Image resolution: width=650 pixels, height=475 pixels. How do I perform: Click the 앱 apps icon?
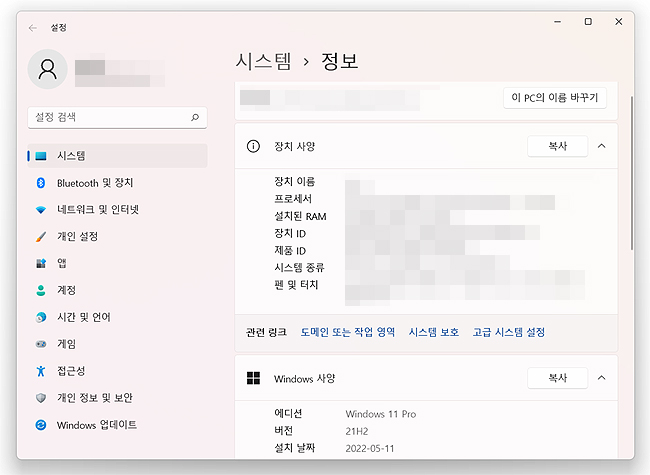pyautogui.click(x=41, y=263)
